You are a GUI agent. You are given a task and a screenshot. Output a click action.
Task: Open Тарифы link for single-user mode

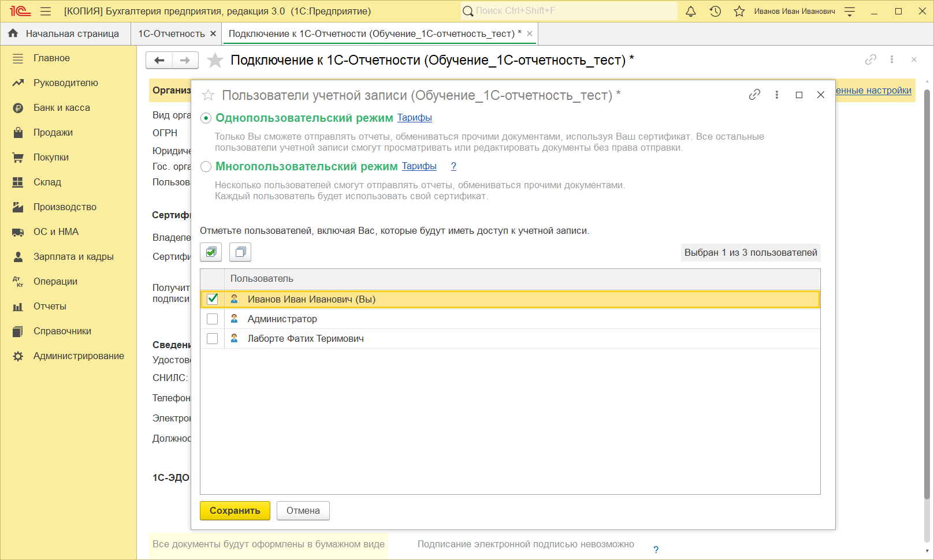[415, 118]
